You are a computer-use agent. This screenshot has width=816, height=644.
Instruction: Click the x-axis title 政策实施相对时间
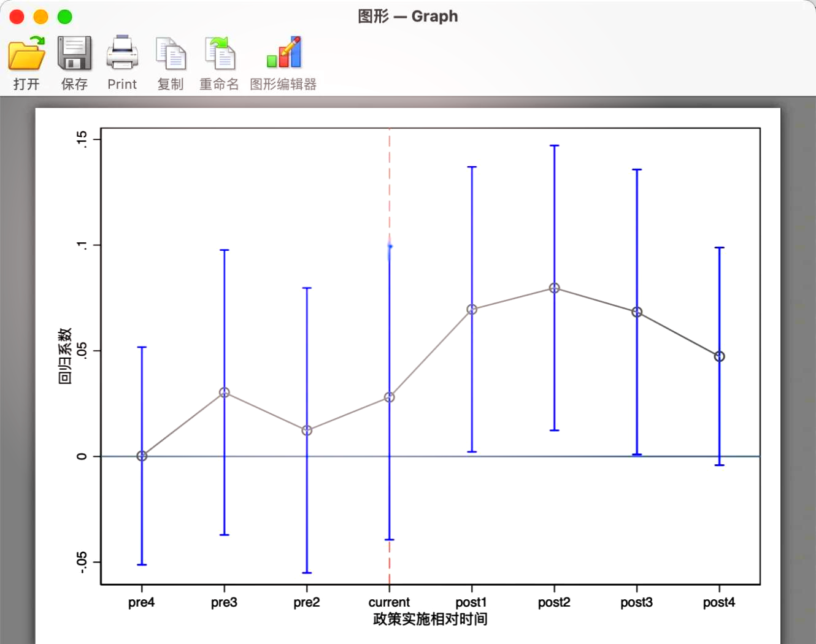pyautogui.click(x=430, y=619)
